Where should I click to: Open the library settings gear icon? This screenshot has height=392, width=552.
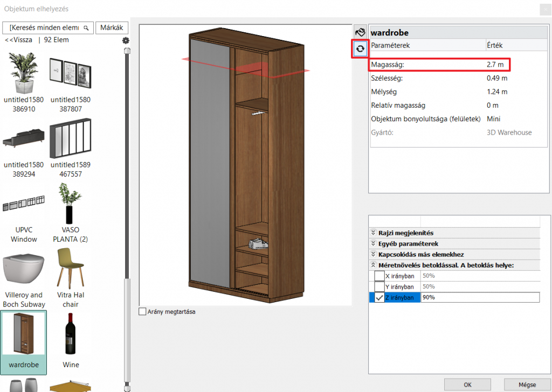(x=126, y=40)
